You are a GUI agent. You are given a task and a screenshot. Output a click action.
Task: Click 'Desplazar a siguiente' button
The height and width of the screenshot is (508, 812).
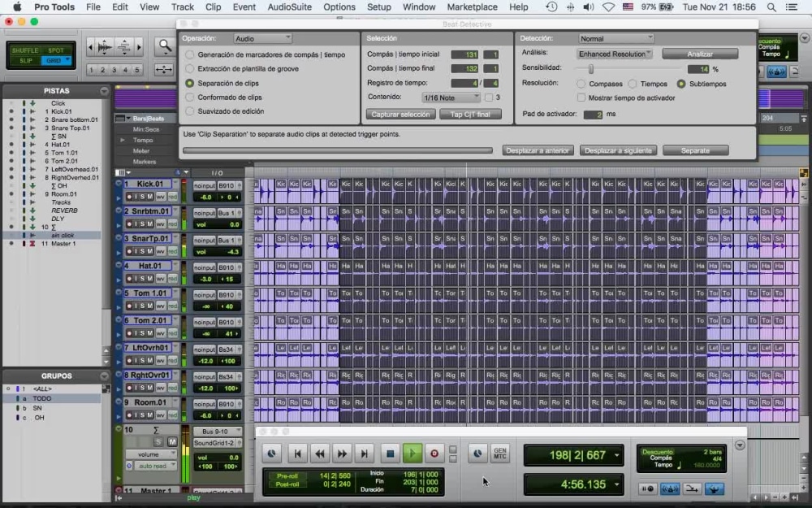(618, 150)
